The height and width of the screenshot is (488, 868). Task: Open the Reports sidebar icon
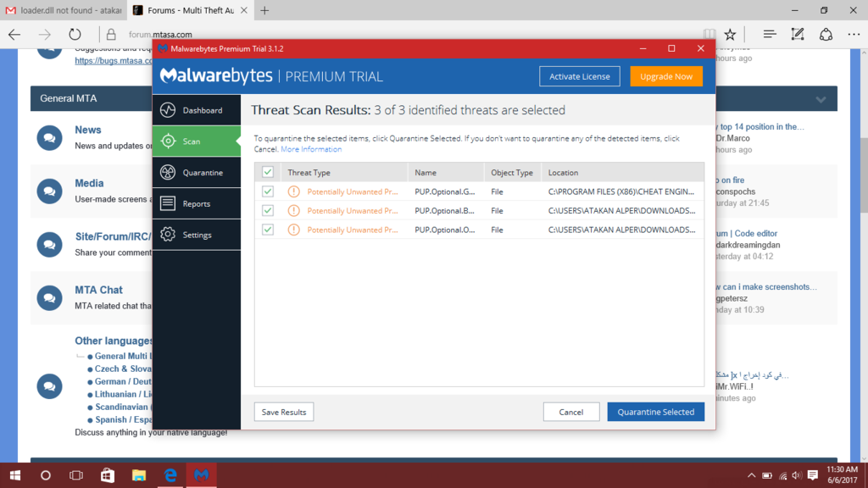click(x=168, y=203)
